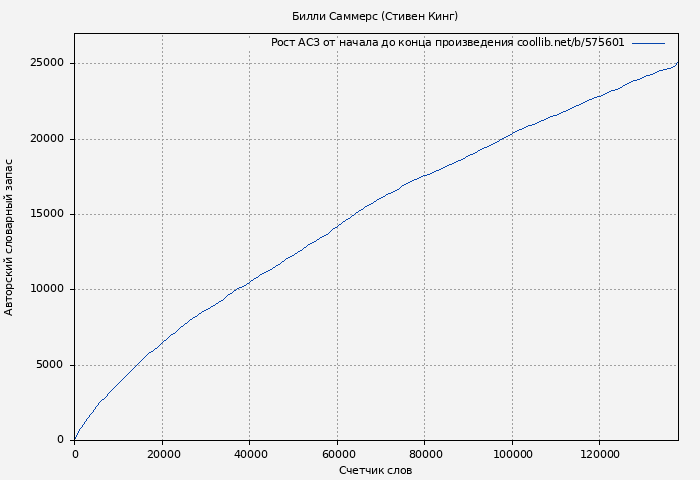Select the "Авторский словарный запас" vertical axis label
The height and width of the screenshot is (480, 700).
(x=10, y=237)
